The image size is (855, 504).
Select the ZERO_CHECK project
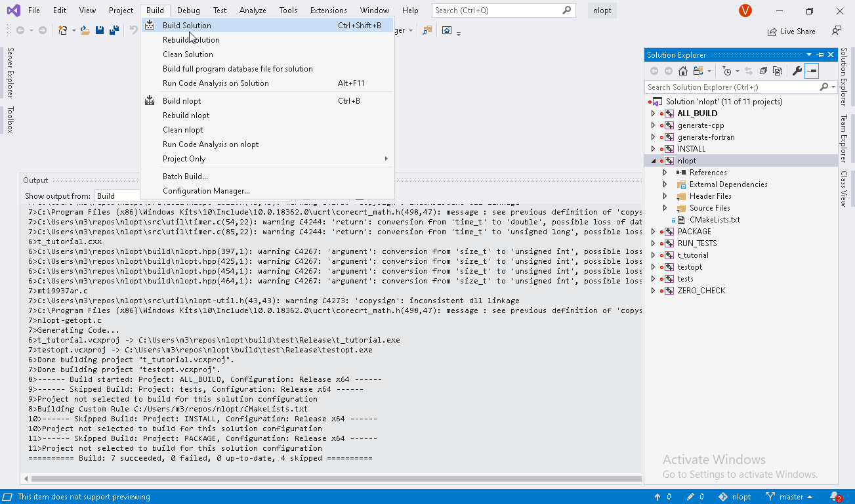(701, 291)
